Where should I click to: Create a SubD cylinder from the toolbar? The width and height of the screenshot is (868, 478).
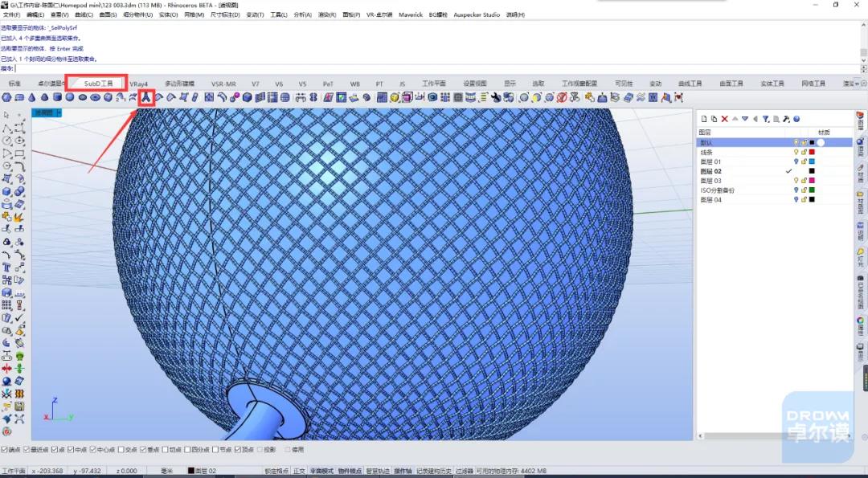57,97
